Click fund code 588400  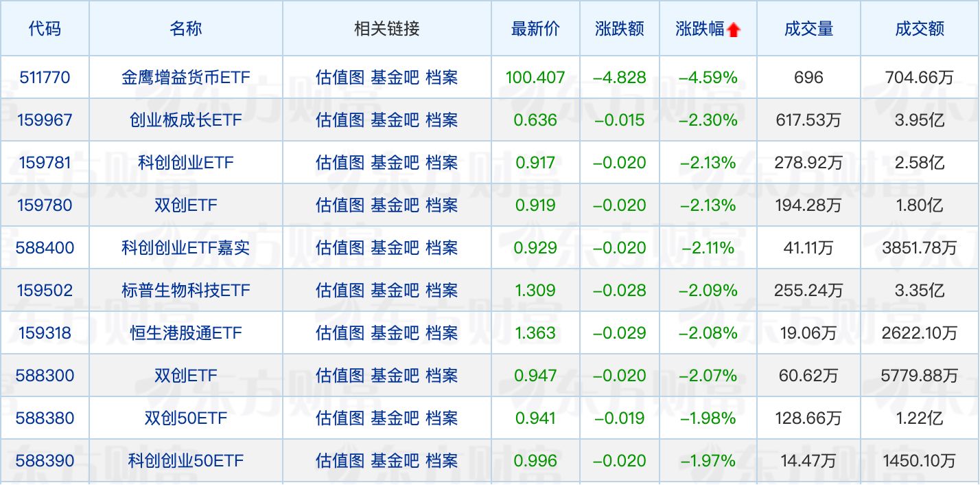[45, 248]
